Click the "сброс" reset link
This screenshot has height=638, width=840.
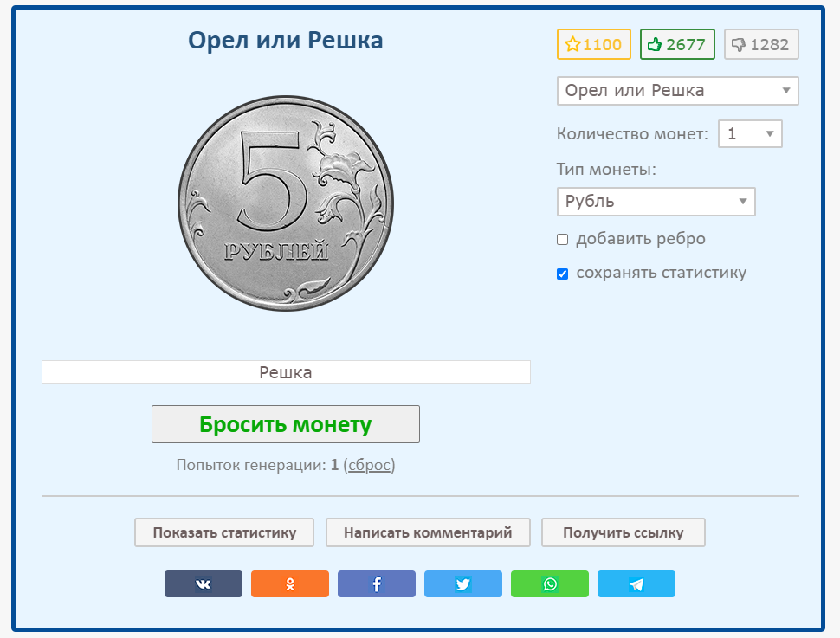pyautogui.click(x=370, y=465)
